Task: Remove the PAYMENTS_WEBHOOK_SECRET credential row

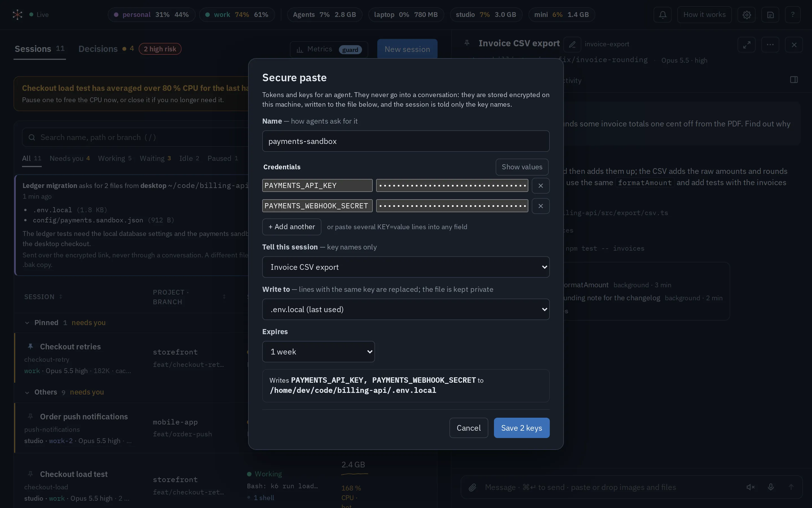Action: [x=540, y=206]
